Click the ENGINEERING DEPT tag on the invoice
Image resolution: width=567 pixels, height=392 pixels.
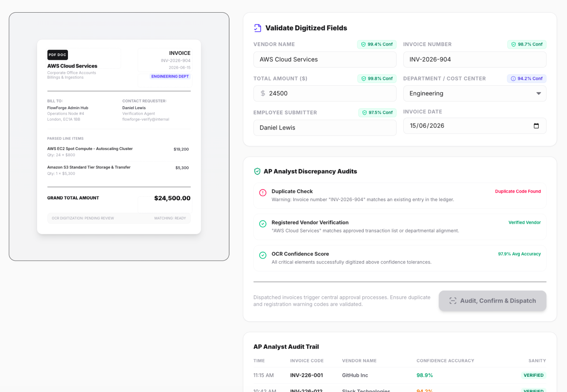pyautogui.click(x=170, y=76)
